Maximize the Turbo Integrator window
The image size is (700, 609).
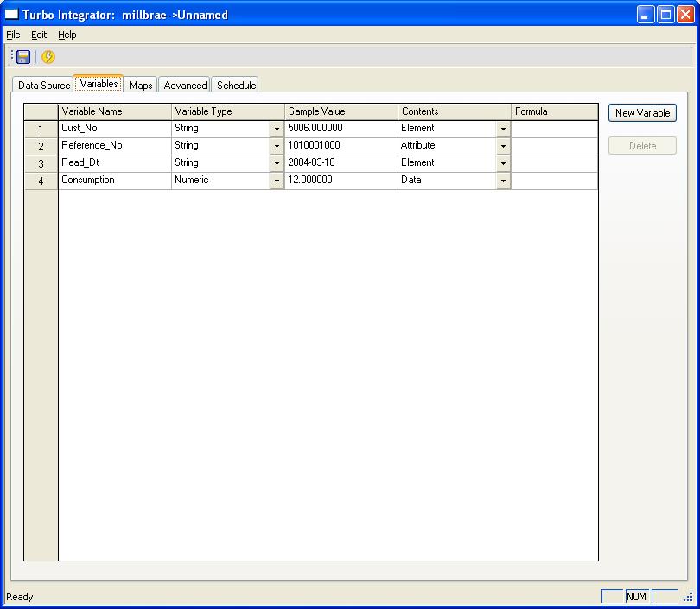coord(665,15)
